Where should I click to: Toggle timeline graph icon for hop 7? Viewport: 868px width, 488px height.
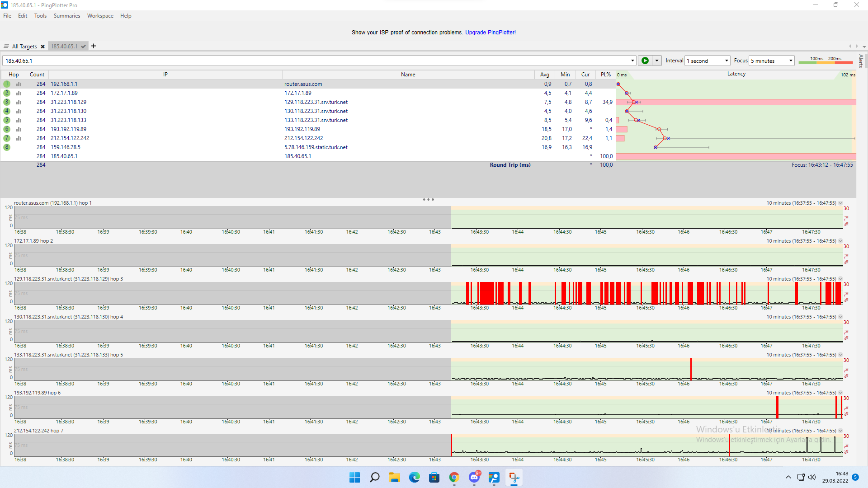(x=19, y=138)
